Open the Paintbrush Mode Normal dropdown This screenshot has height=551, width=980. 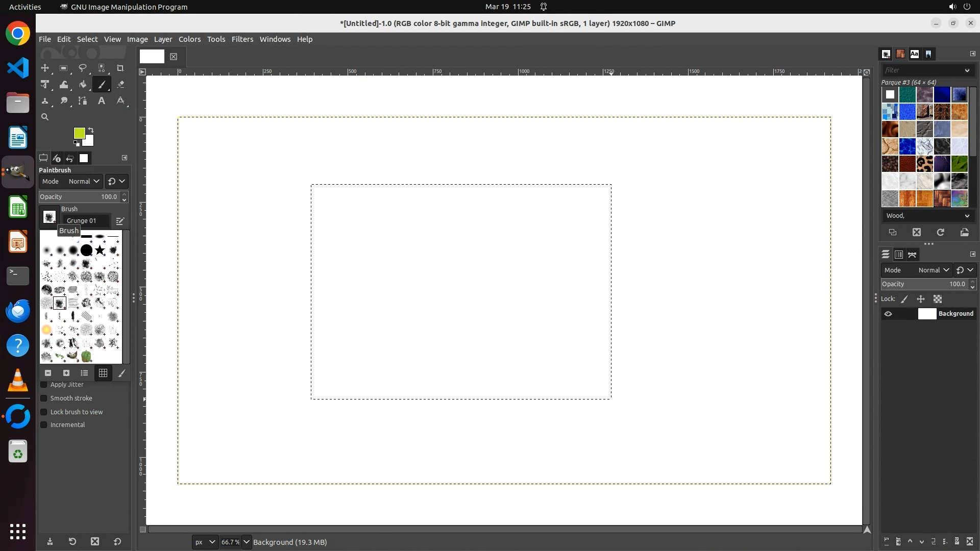point(84,182)
